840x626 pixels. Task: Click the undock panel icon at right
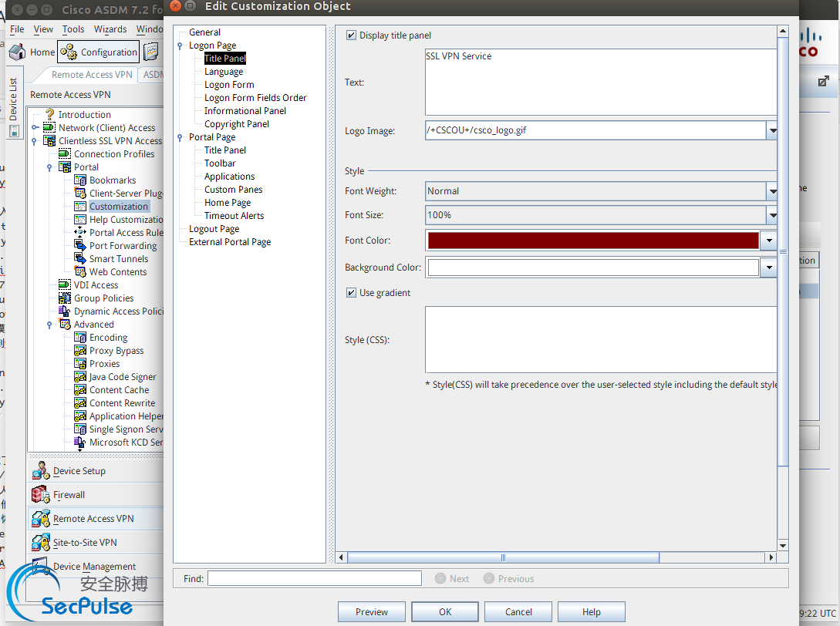click(824, 82)
